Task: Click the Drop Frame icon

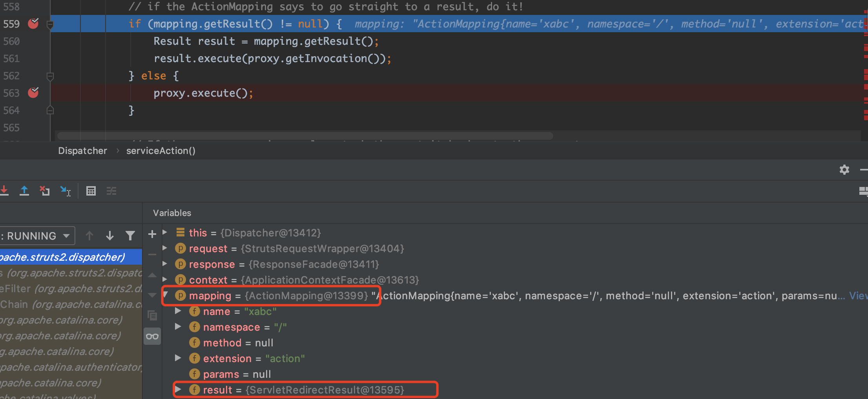Action: coord(45,191)
